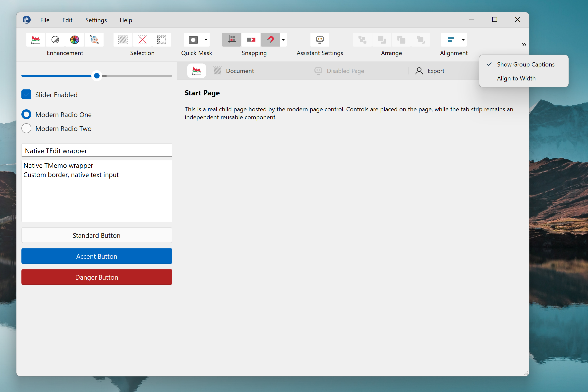The image size is (588, 392).
Task: Toggle the red magnet snapping icon
Action: [x=270, y=40]
